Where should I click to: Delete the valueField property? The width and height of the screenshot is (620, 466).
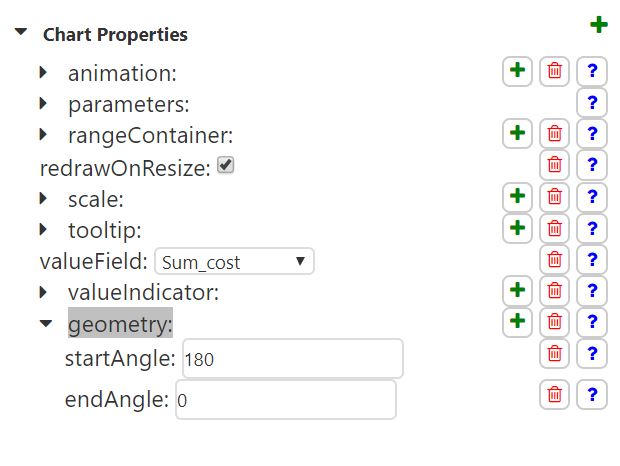point(555,260)
